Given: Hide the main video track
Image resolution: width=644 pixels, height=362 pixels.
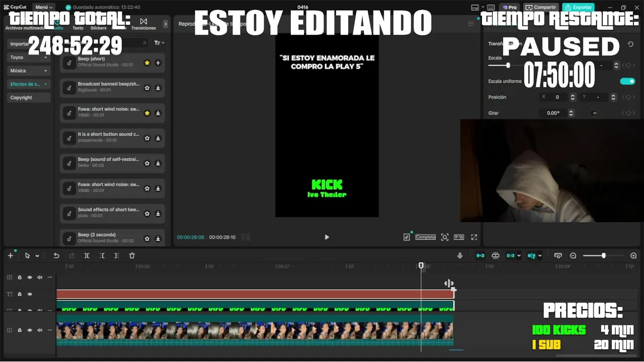Looking at the screenshot, I should (30, 330).
